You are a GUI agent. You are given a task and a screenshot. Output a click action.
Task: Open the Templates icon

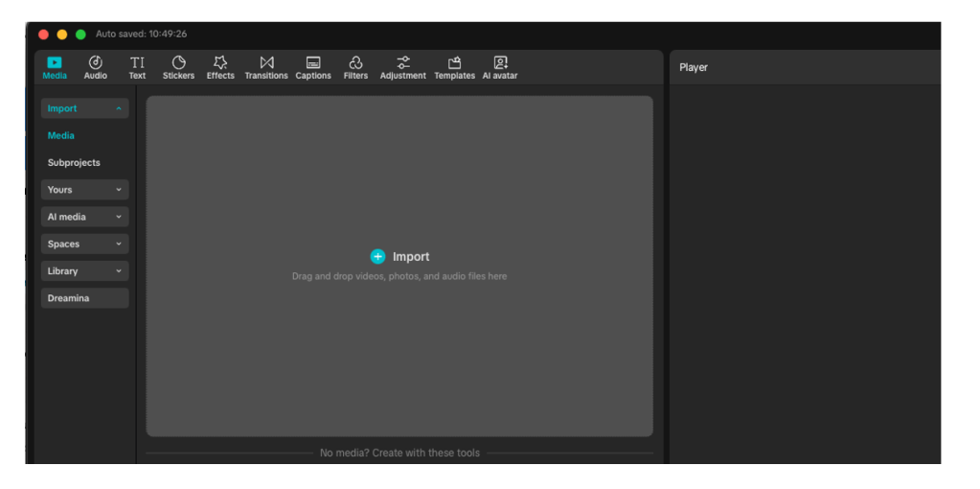pyautogui.click(x=454, y=62)
